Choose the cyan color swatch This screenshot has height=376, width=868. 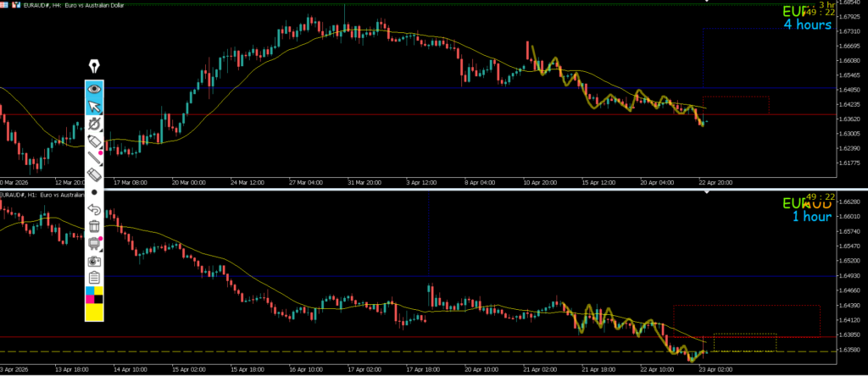click(89, 291)
